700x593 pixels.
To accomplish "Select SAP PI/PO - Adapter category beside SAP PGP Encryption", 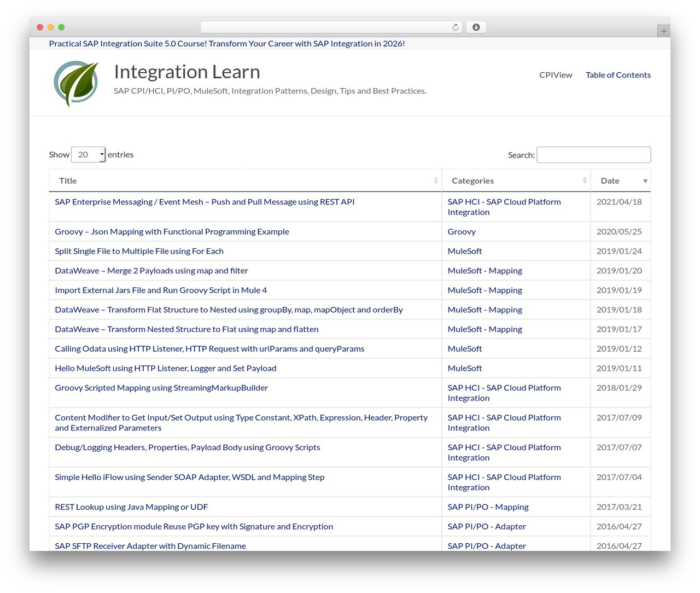I will tap(487, 526).
